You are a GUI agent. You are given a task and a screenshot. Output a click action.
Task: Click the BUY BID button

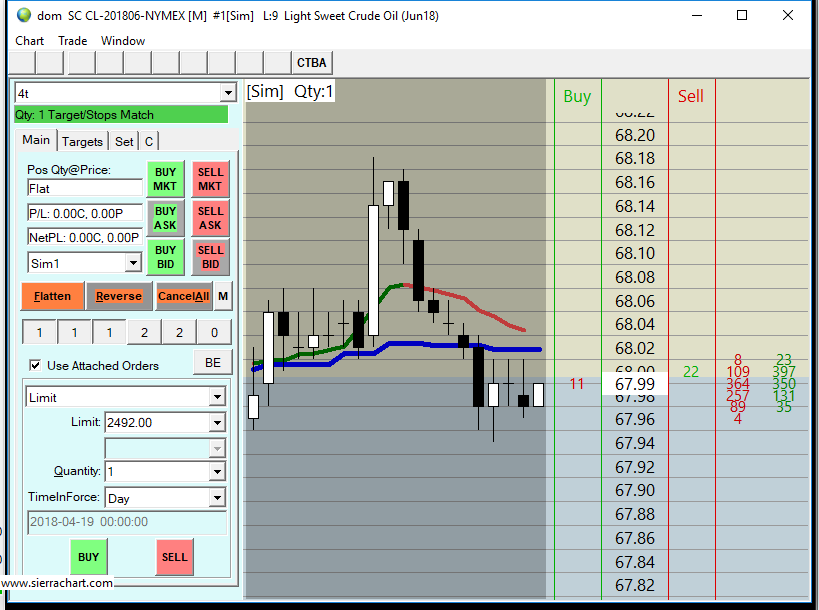coord(165,257)
